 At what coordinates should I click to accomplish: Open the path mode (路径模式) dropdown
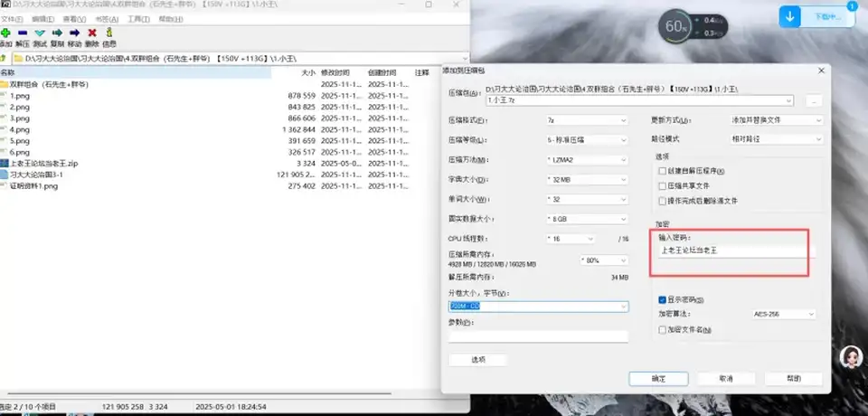pyautogui.click(x=775, y=139)
